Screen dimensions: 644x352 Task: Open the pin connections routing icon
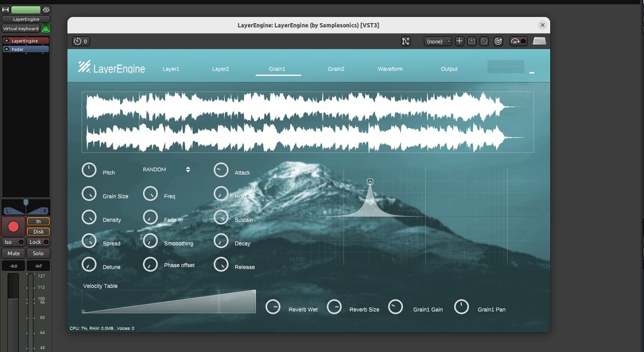(406, 41)
